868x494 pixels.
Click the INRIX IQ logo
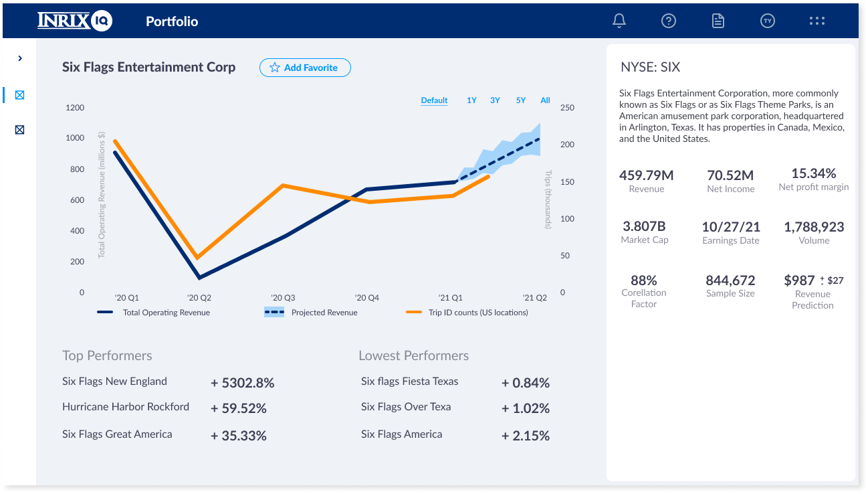(75, 21)
